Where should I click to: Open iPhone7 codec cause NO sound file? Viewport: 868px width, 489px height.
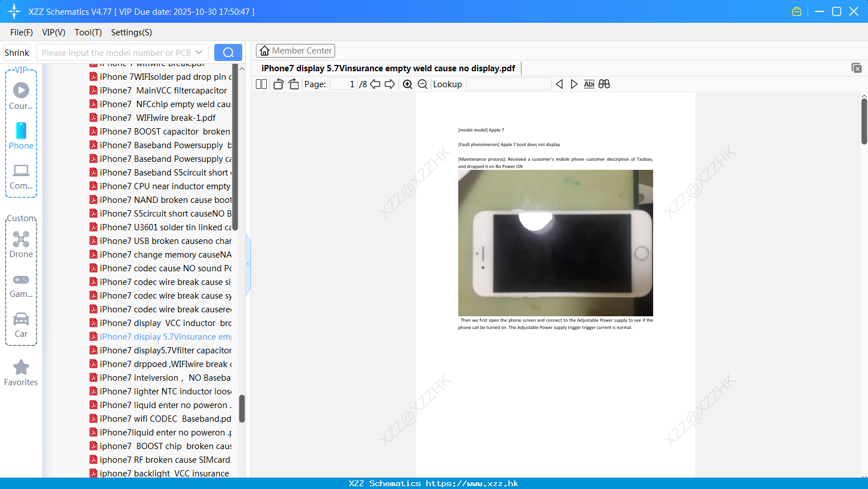tap(161, 268)
